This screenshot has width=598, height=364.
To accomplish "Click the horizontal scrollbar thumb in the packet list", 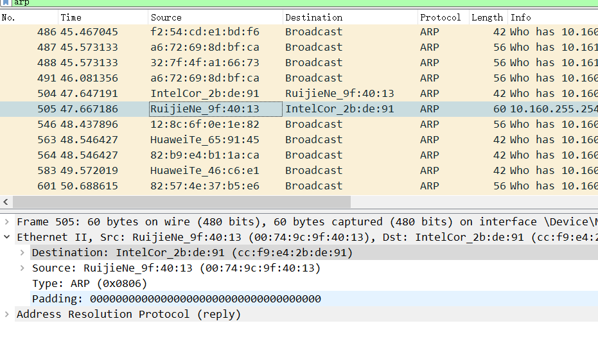I will click(182, 202).
